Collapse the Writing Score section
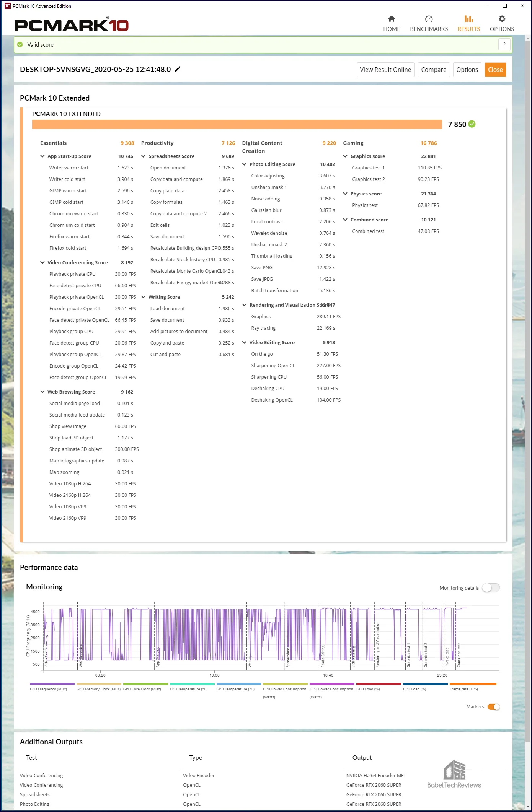Image resolution: width=532 pixels, height=812 pixels. [x=144, y=297]
